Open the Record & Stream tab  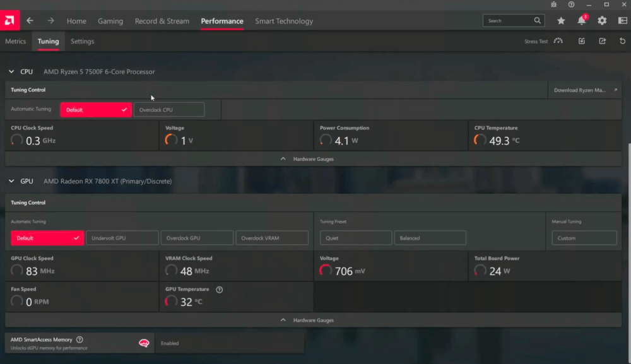(x=162, y=21)
